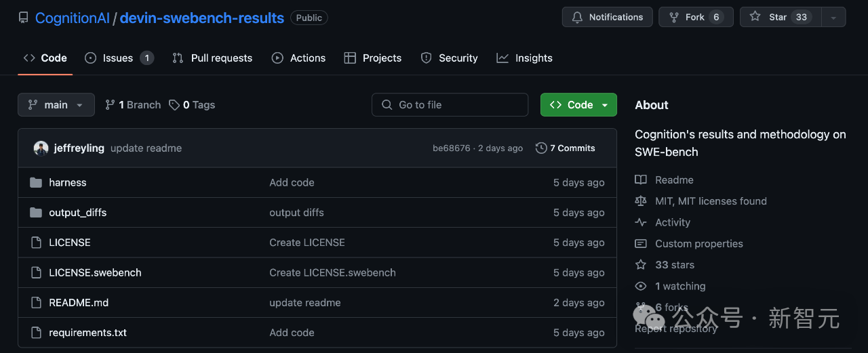The image size is (868, 353).
Task: Click the Notifications button
Action: [x=608, y=17]
